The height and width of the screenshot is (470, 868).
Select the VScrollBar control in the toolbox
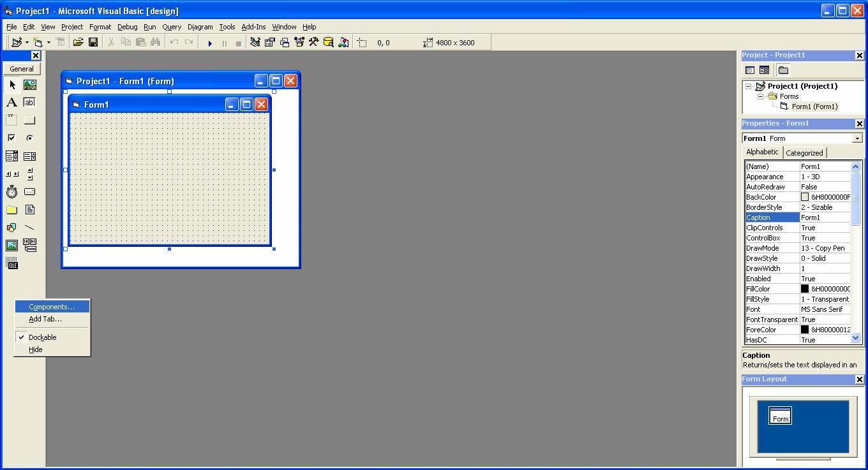[30, 173]
